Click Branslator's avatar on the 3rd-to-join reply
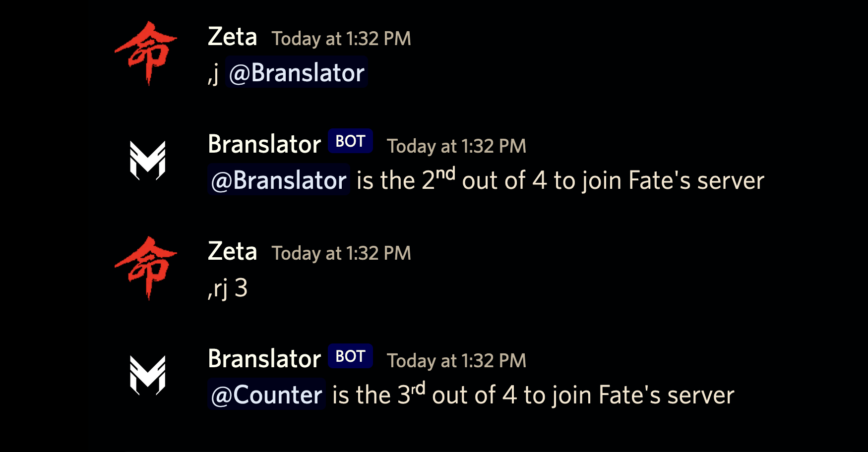Image resolution: width=868 pixels, height=452 pixels. point(147,375)
